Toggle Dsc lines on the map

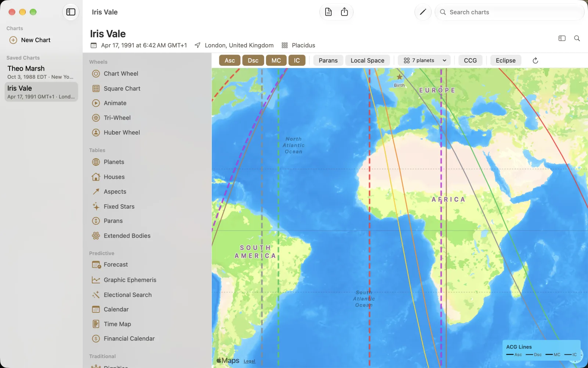coord(253,60)
